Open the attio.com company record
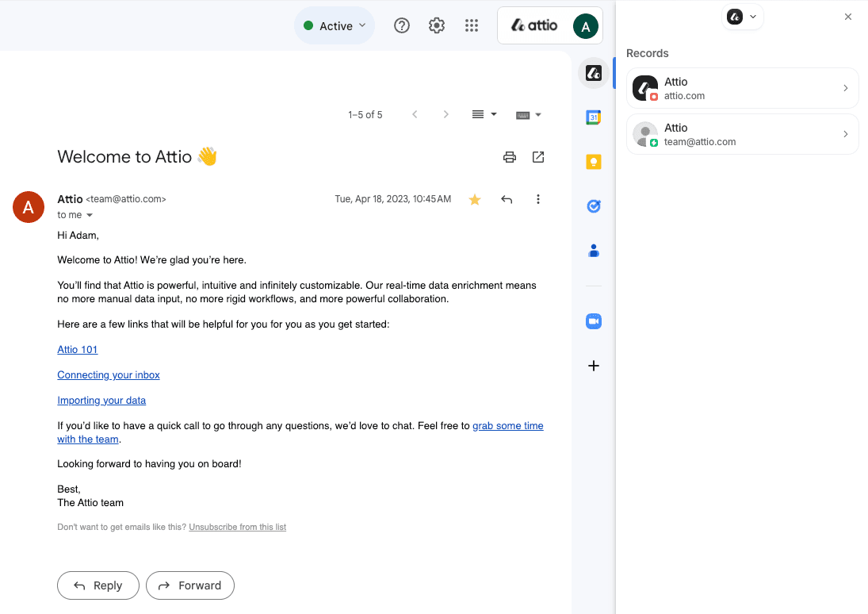The height and width of the screenshot is (614, 868). tap(742, 88)
